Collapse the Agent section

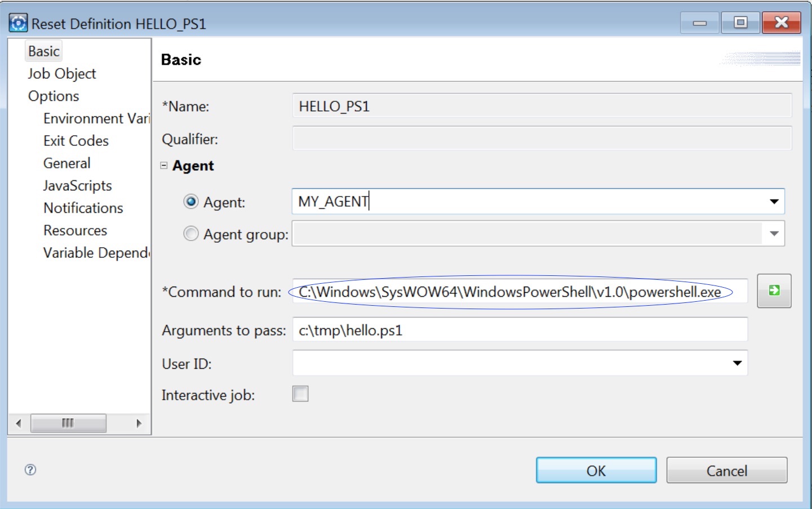[x=164, y=166]
